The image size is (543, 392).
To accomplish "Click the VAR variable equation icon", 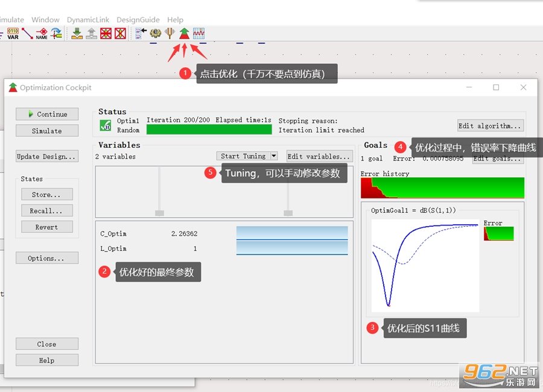I will click(13, 34).
